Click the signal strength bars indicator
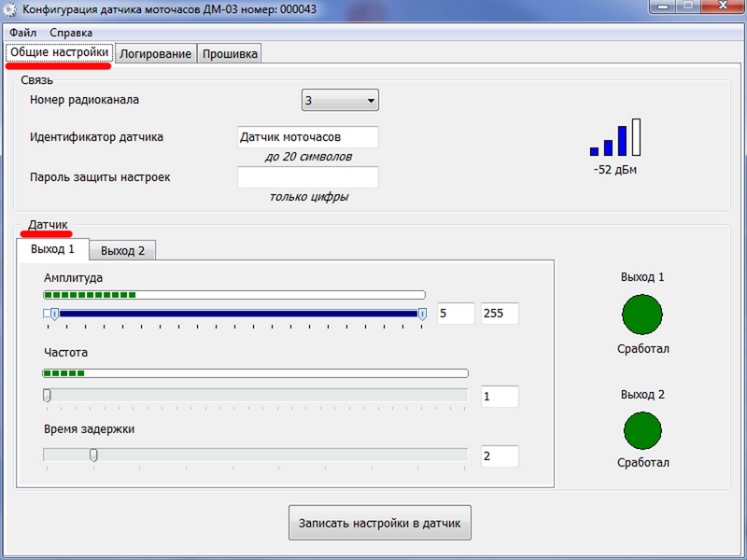 click(615, 137)
